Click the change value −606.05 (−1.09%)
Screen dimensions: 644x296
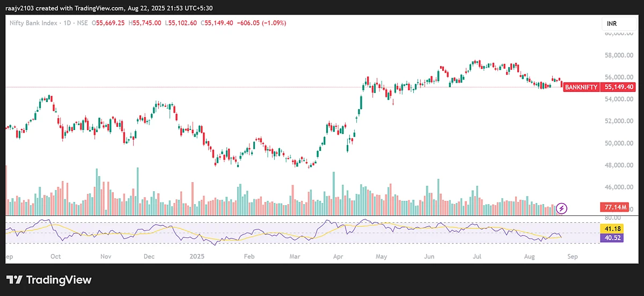pos(261,23)
